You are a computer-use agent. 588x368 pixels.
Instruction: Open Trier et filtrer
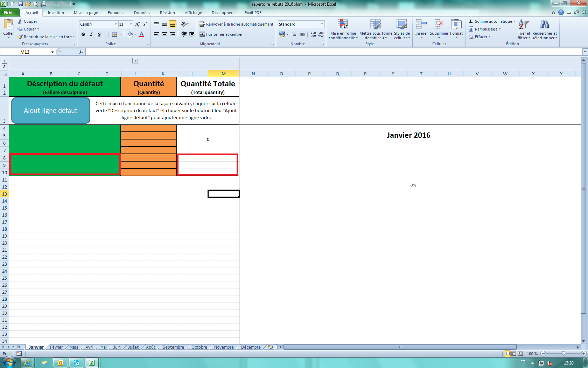pos(524,29)
